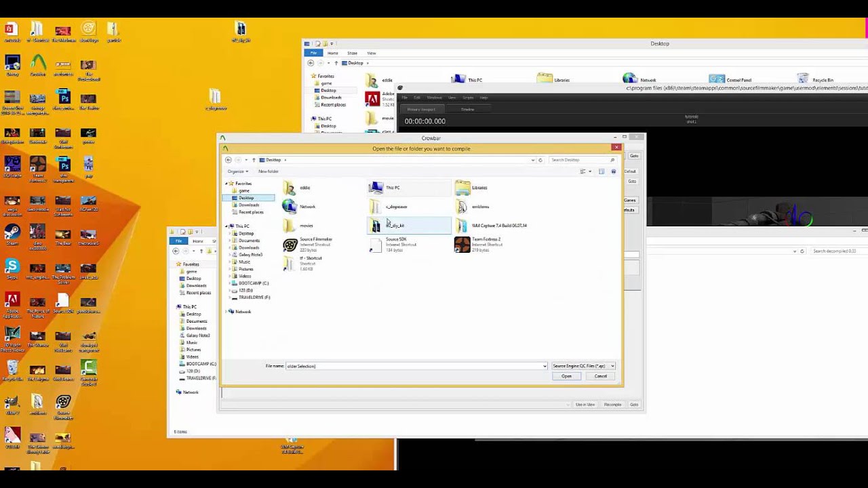This screenshot has width=868, height=488.
Task: Select the green Crowbar icon on the desktop
Action: click(x=38, y=64)
